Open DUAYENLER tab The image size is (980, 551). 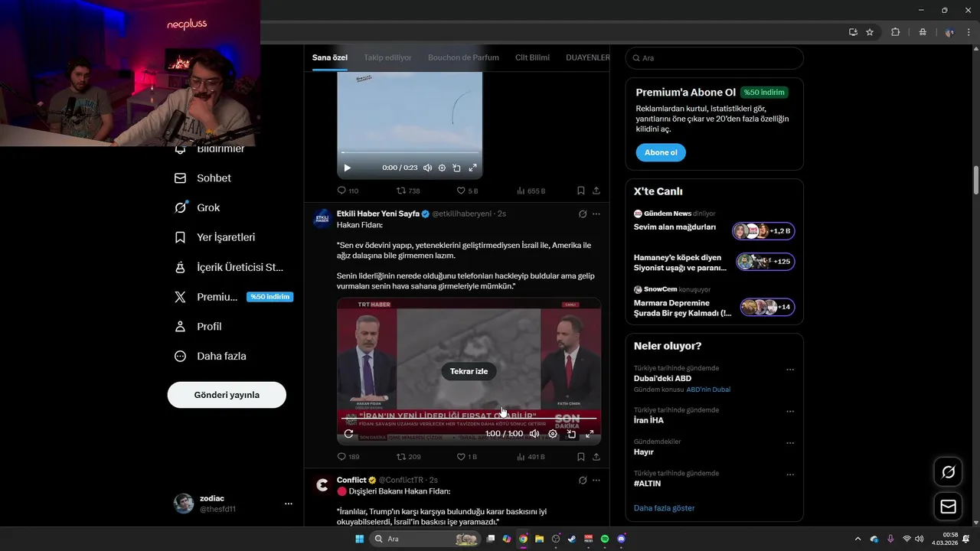click(x=587, y=57)
